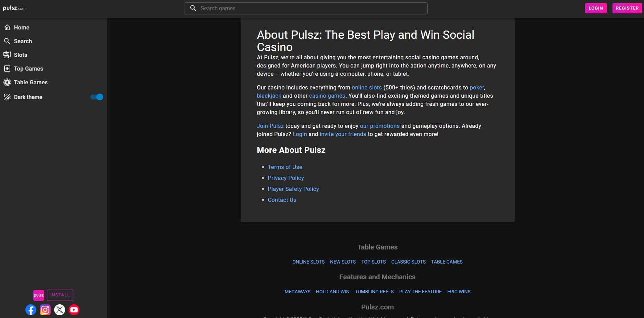
Task: Click the Home house icon in sidebar
Action: (x=7, y=27)
